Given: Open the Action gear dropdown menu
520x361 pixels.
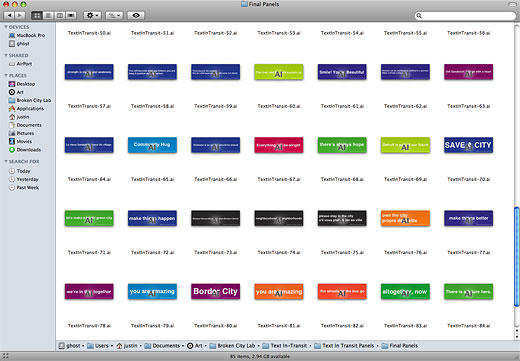Looking at the screenshot, I should click(92, 15).
